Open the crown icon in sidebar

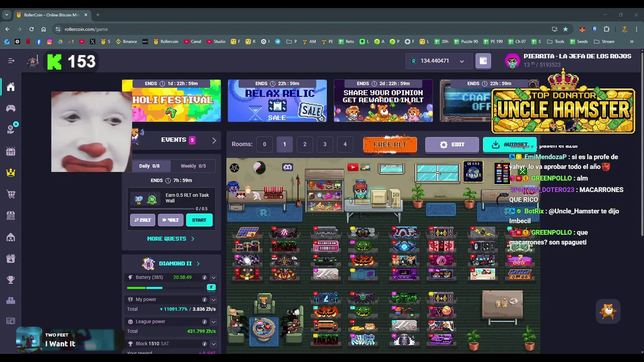coord(11,172)
